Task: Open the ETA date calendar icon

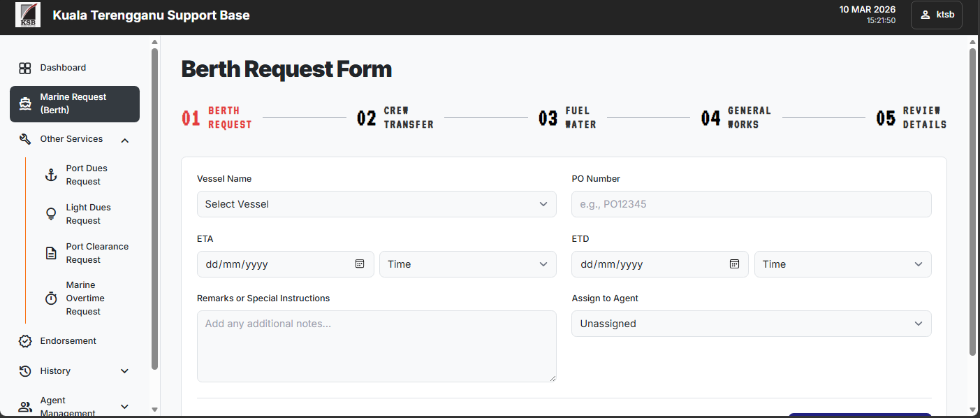Action: pyautogui.click(x=360, y=264)
